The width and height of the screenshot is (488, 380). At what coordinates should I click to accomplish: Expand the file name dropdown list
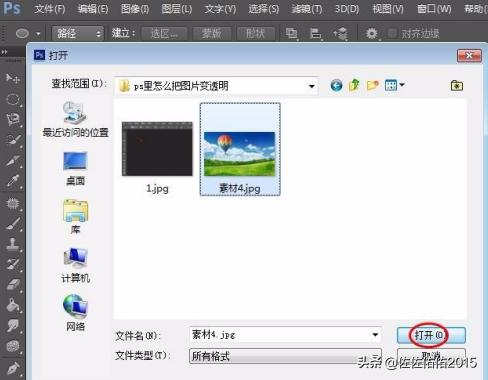click(375, 335)
